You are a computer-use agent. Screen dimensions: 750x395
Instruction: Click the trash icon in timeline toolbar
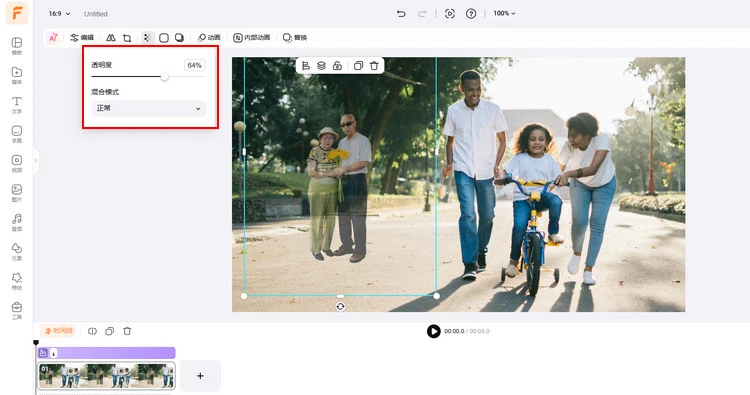coord(127,331)
